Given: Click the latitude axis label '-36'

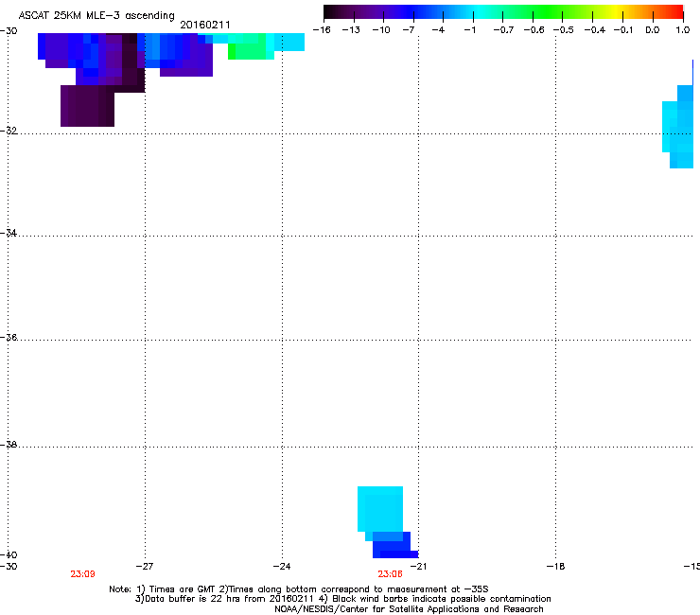Looking at the screenshot, I should [x=9, y=337].
